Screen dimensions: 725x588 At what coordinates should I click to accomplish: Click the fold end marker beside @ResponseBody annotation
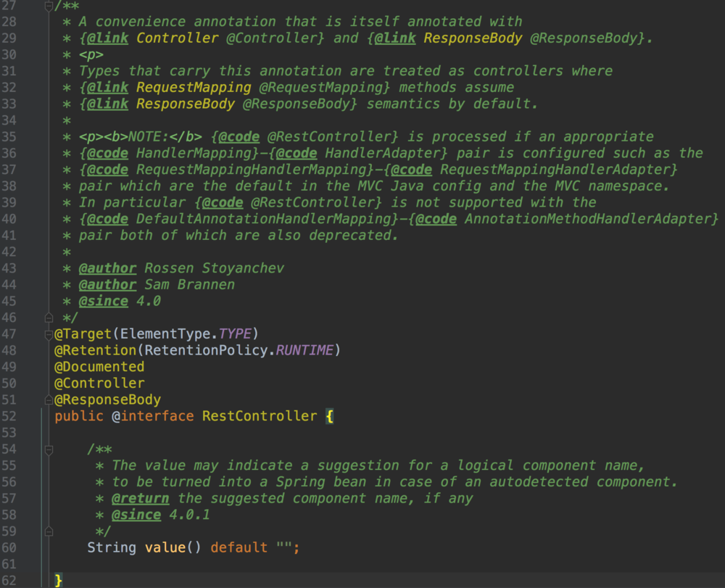(x=49, y=399)
